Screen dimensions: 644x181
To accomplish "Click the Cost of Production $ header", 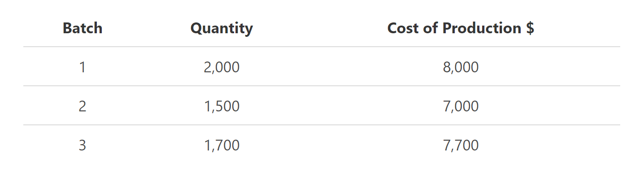I will (x=461, y=28).
